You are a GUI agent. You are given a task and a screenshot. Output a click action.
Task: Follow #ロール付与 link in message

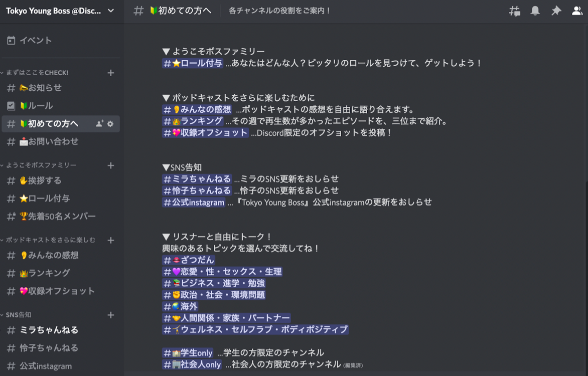pyautogui.click(x=193, y=63)
